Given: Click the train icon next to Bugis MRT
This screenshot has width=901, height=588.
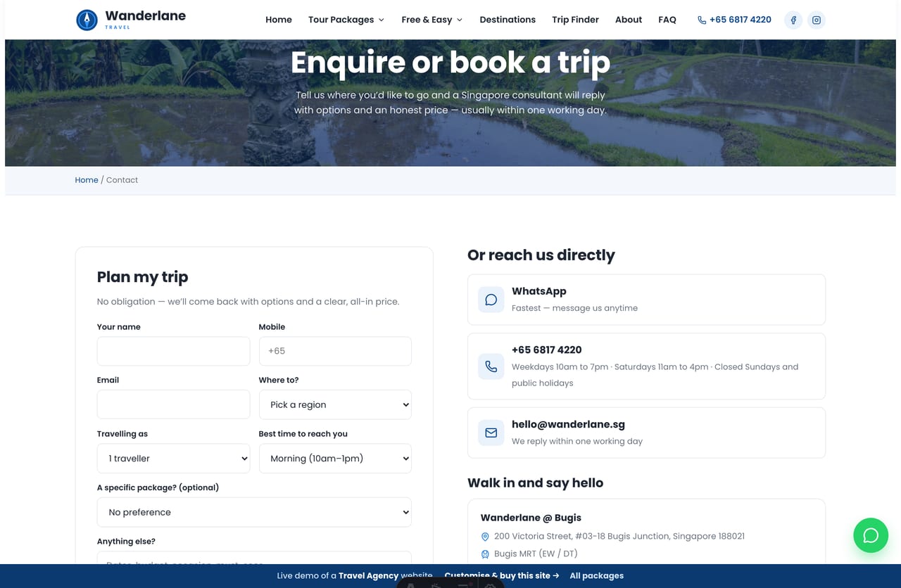Looking at the screenshot, I should point(485,554).
